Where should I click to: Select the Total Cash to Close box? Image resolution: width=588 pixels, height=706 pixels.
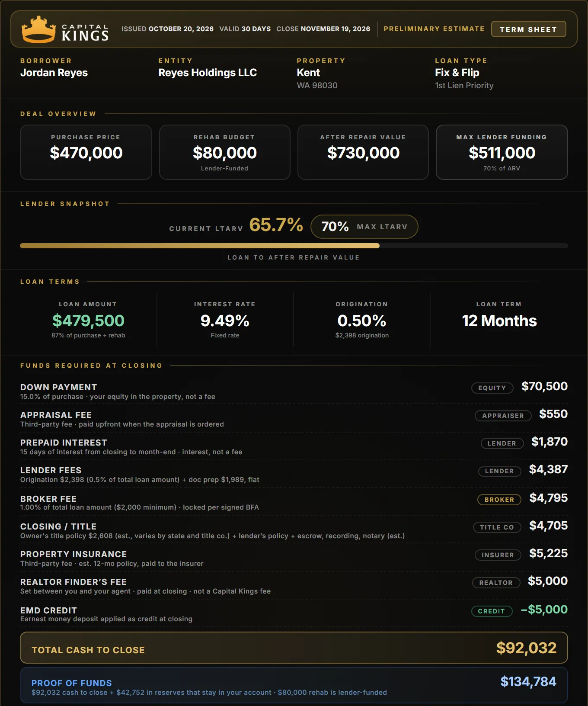tap(294, 648)
